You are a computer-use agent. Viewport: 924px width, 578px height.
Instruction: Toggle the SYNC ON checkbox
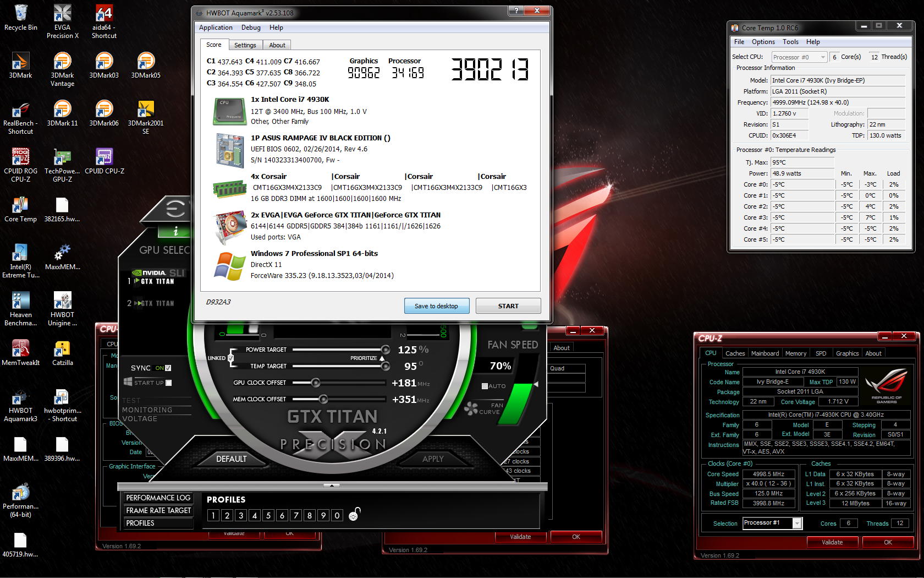pos(168,368)
